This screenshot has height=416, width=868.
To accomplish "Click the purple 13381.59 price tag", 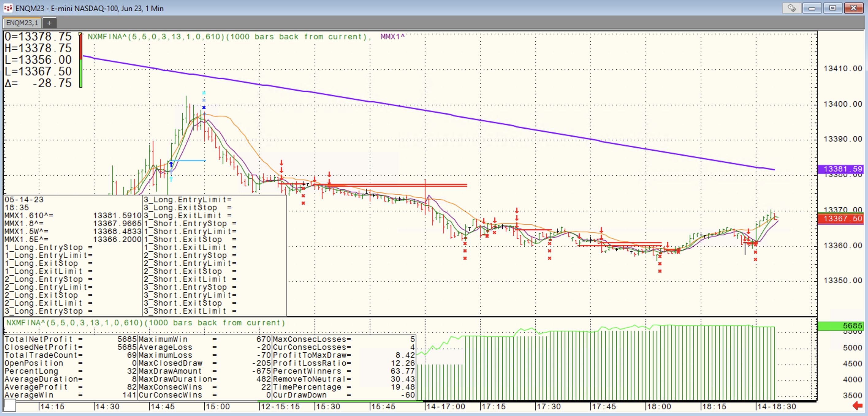I will click(840, 169).
